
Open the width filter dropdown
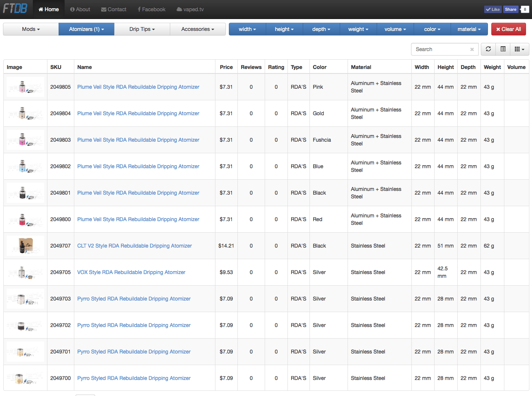pyautogui.click(x=247, y=29)
